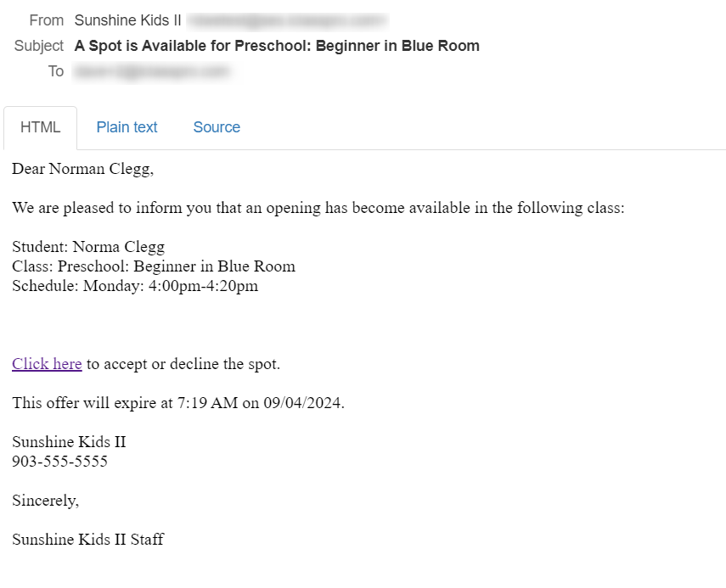Click the "Sincerely," closing line
The height and width of the screenshot is (588, 726).
point(45,501)
